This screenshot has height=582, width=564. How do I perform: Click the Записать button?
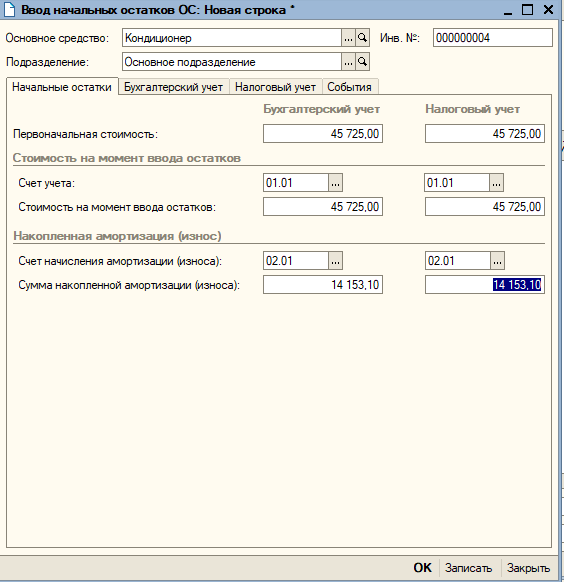[469, 568]
